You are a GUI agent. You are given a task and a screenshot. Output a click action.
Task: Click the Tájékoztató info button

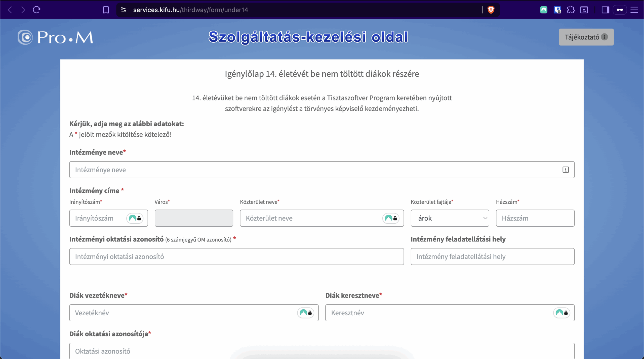coord(586,37)
